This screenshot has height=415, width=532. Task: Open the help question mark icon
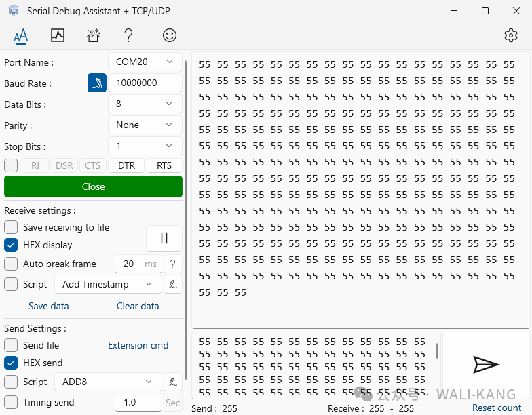click(x=129, y=35)
